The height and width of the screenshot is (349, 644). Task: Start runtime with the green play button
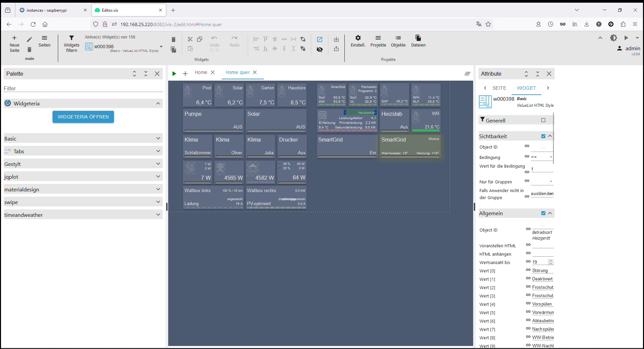[x=174, y=74]
